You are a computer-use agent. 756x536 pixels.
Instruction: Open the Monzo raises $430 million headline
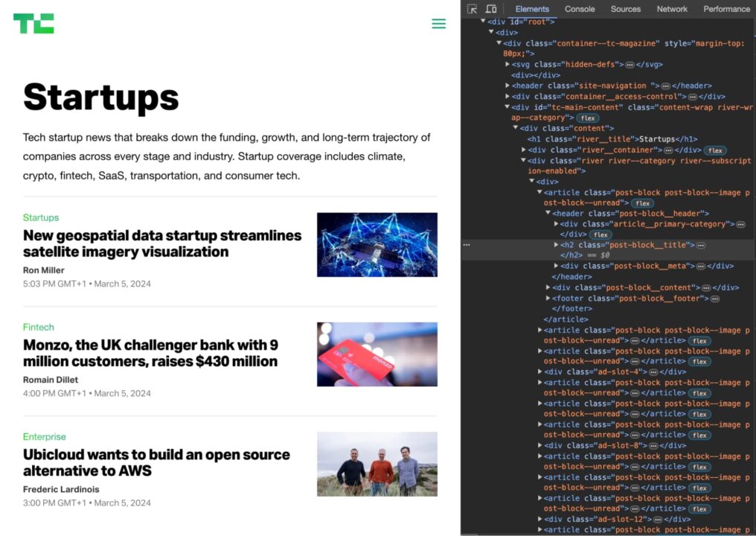pos(150,353)
